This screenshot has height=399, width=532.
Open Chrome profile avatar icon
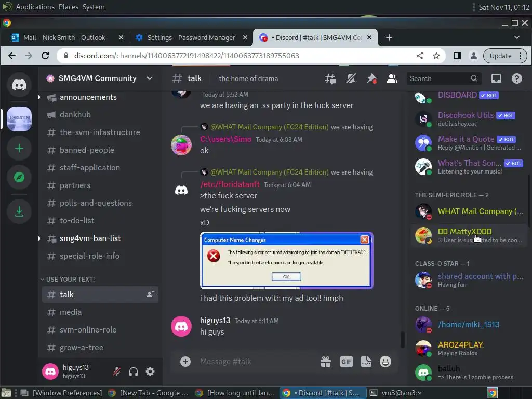point(474,56)
